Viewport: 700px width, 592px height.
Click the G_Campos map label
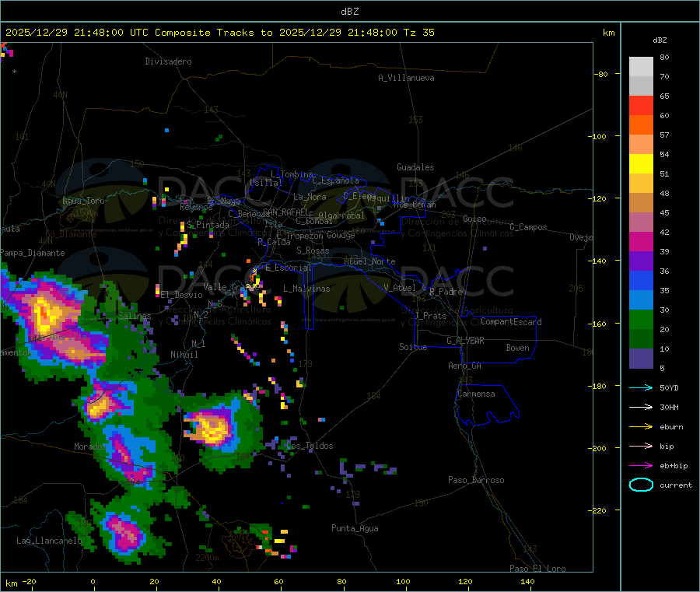(528, 227)
